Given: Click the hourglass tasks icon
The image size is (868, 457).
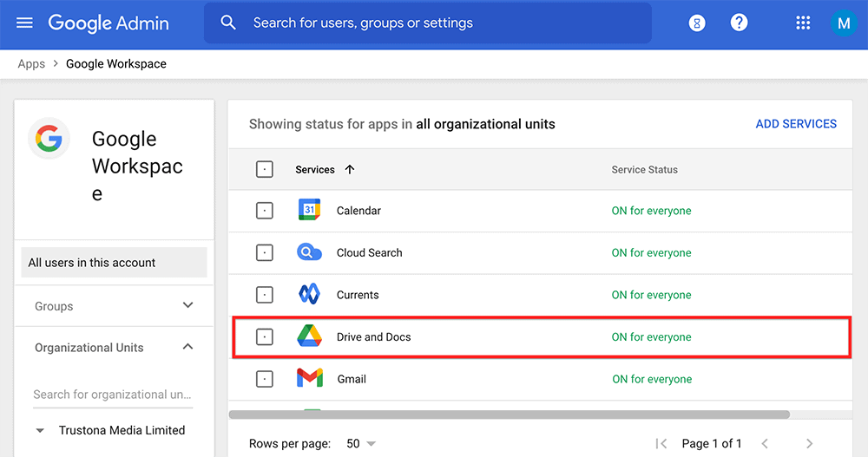Looking at the screenshot, I should 697,23.
